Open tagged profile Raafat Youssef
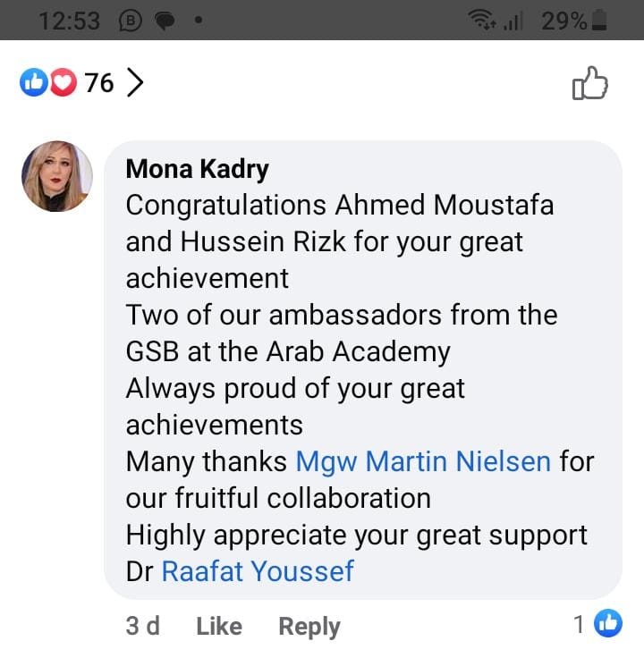Image resolution: width=644 pixels, height=658 pixels. [x=258, y=570]
